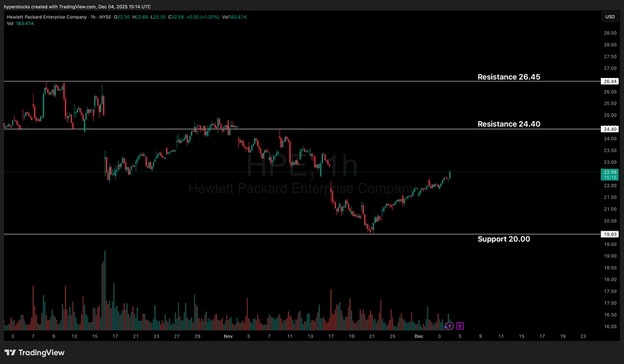This screenshot has height=364, width=624.
Task: Select the USD currency button top right
Action: click(609, 16)
